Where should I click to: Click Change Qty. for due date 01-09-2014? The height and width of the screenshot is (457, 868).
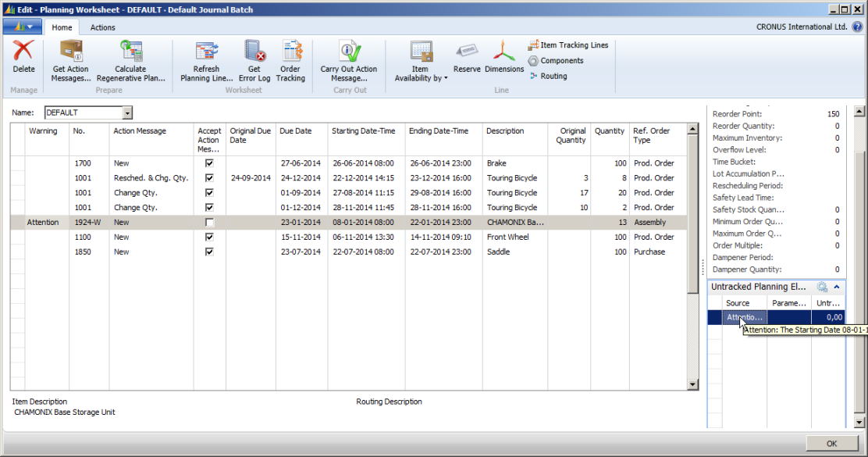[136, 193]
